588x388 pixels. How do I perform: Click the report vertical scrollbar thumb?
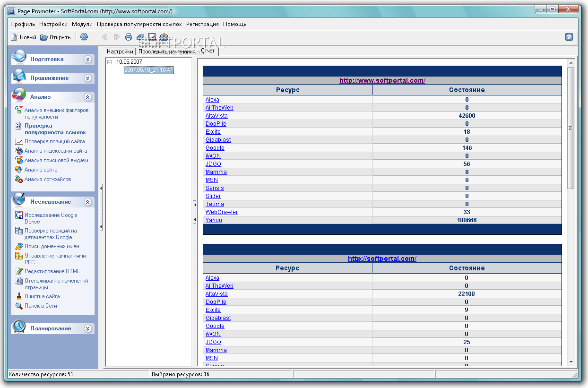tap(571, 128)
